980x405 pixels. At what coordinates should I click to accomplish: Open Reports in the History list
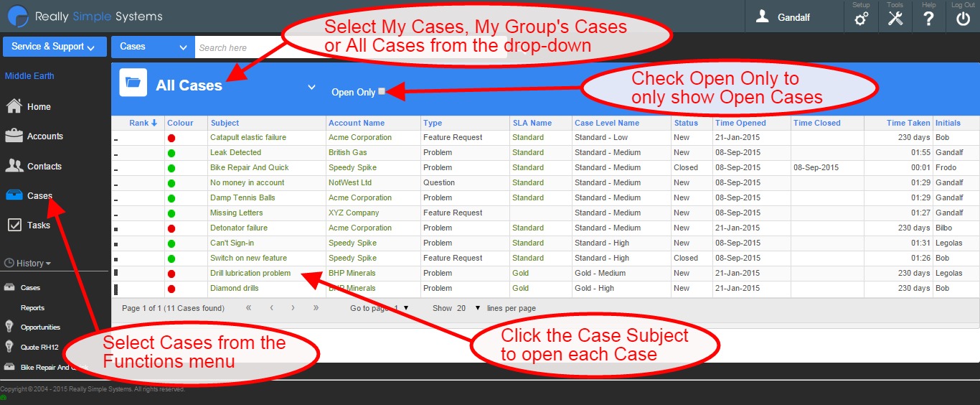(32, 307)
